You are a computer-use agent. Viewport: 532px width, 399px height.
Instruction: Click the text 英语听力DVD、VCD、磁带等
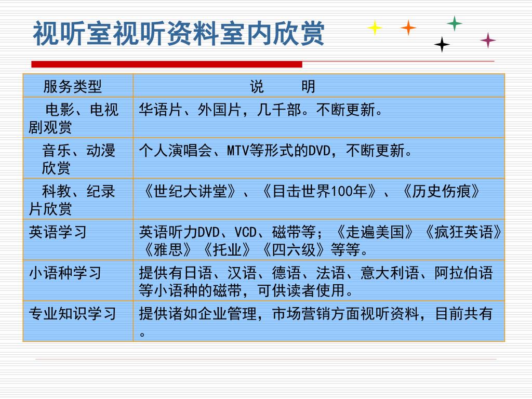pyautogui.click(x=227, y=232)
